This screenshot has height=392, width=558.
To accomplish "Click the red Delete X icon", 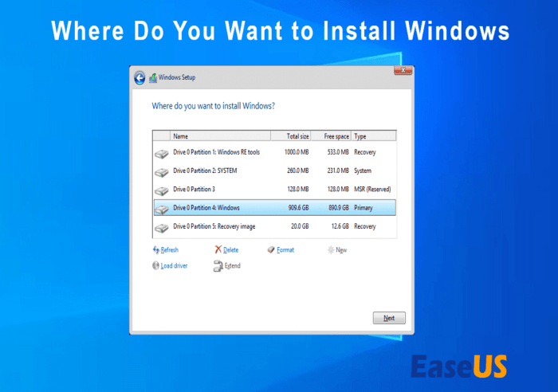I will tap(218, 249).
